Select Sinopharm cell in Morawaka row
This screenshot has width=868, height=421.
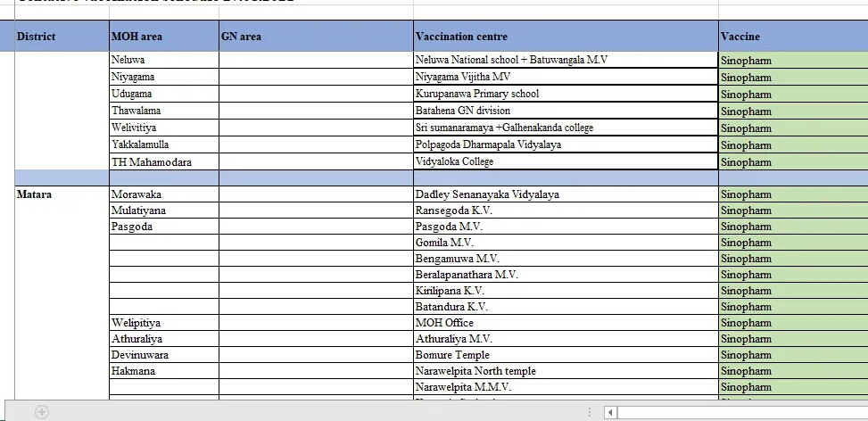[x=793, y=194]
